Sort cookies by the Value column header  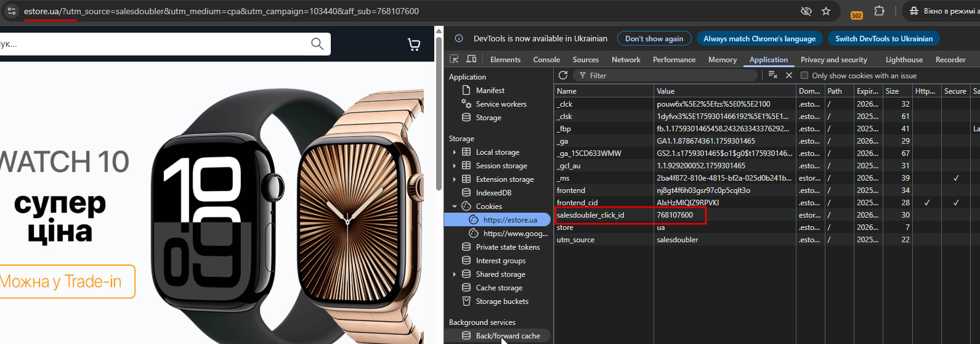click(x=724, y=91)
